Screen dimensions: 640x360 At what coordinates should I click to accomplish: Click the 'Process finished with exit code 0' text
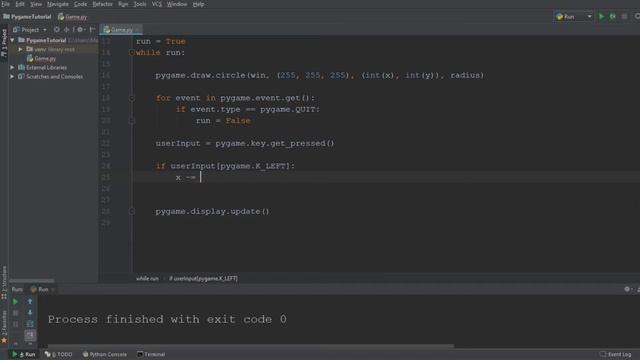(167, 319)
